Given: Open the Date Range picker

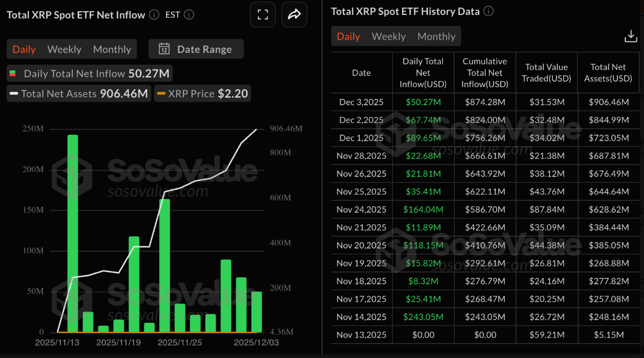Looking at the screenshot, I should click(196, 49).
